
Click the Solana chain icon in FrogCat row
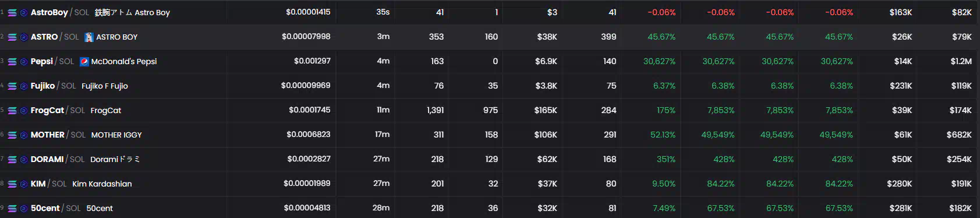(x=12, y=110)
